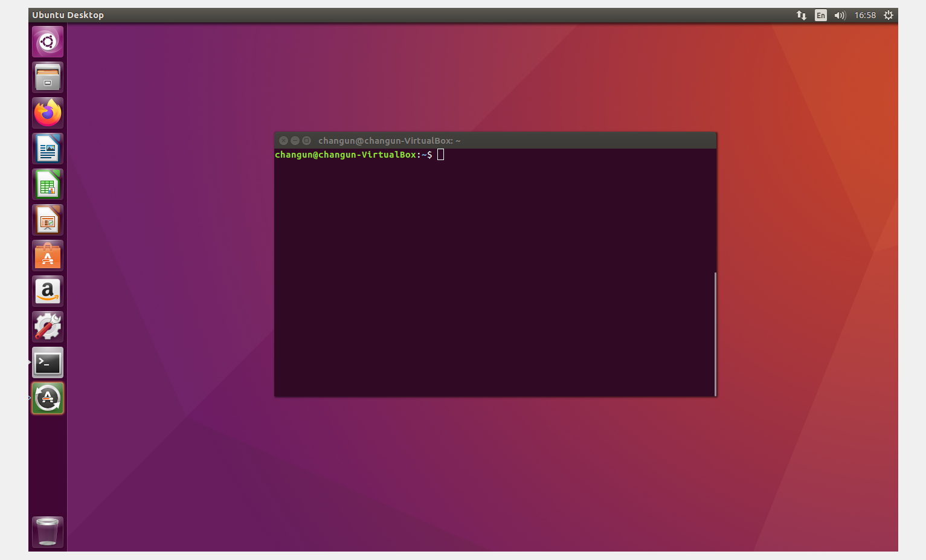The image size is (926, 560).
Task: Open LibreOffice Writer from the launcher
Action: coord(48,149)
